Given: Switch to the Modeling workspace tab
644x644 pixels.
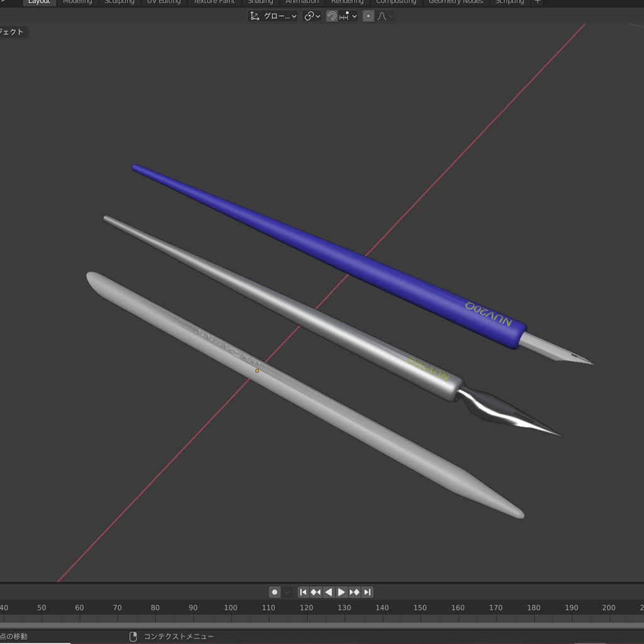Looking at the screenshot, I should point(77,2).
